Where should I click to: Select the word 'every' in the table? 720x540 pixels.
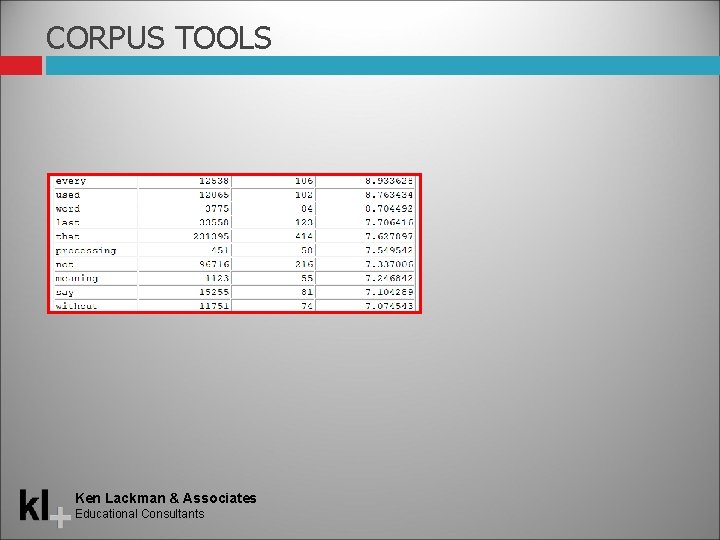coord(71,181)
